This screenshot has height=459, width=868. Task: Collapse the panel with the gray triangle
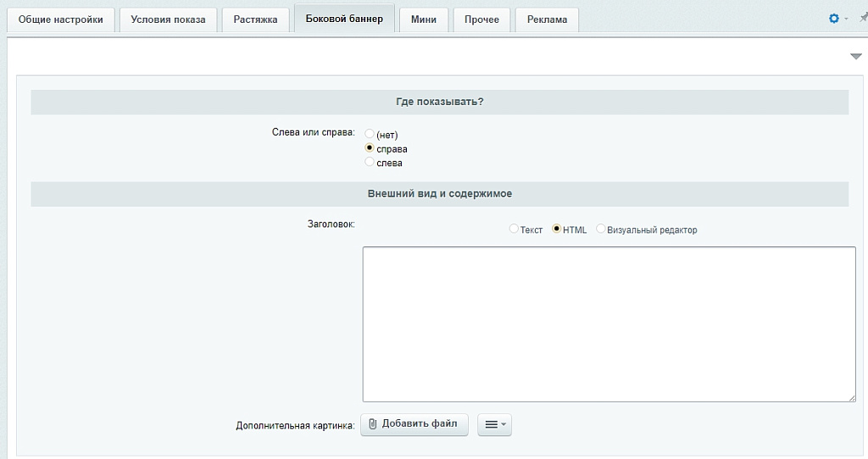tap(855, 57)
